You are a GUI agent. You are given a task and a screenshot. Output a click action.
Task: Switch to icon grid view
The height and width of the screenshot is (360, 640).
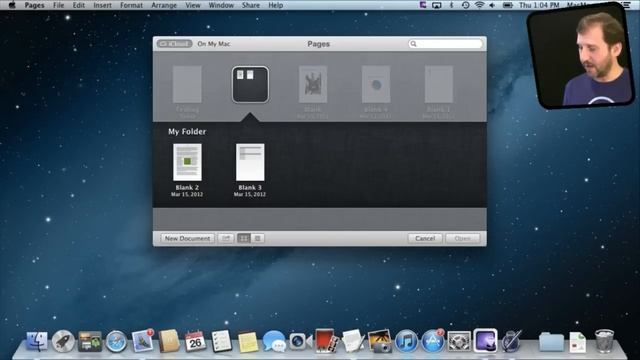pos(244,238)
